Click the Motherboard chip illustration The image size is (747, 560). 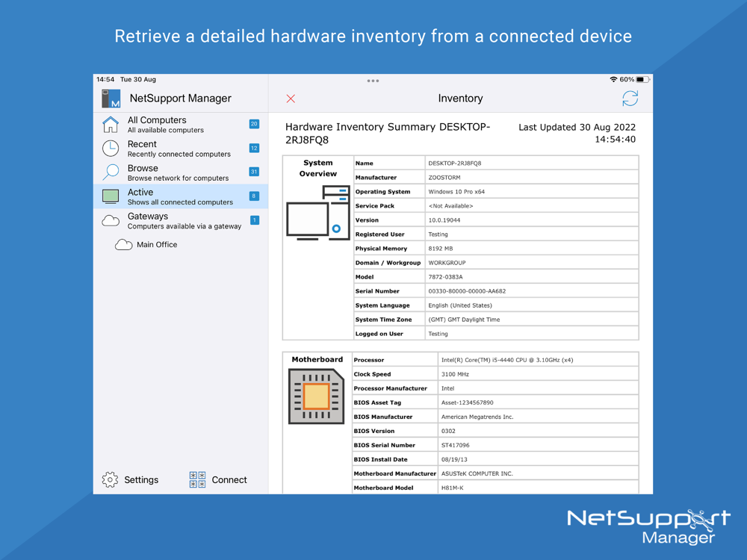pos(316,396)
